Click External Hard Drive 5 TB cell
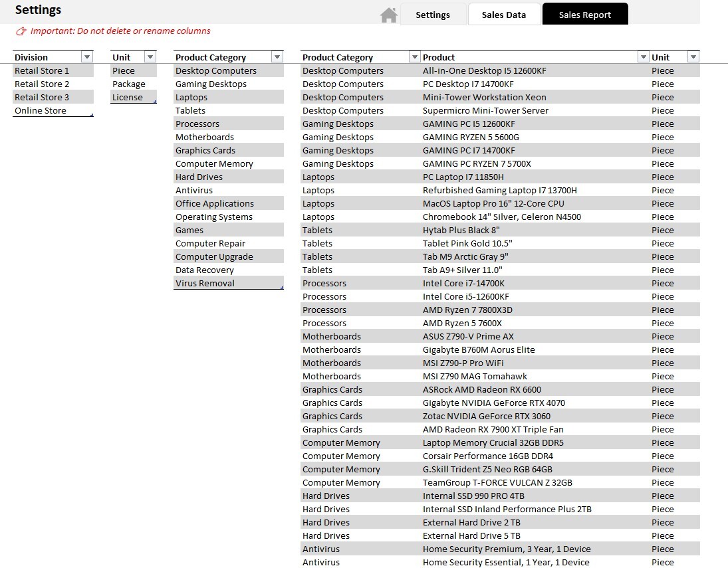728x568 pixels. click(x=535, y=536)
